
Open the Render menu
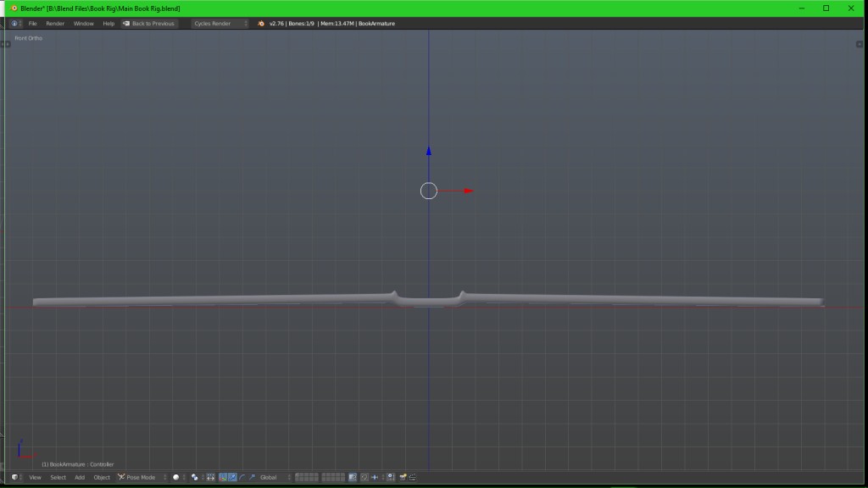[55, 24]
